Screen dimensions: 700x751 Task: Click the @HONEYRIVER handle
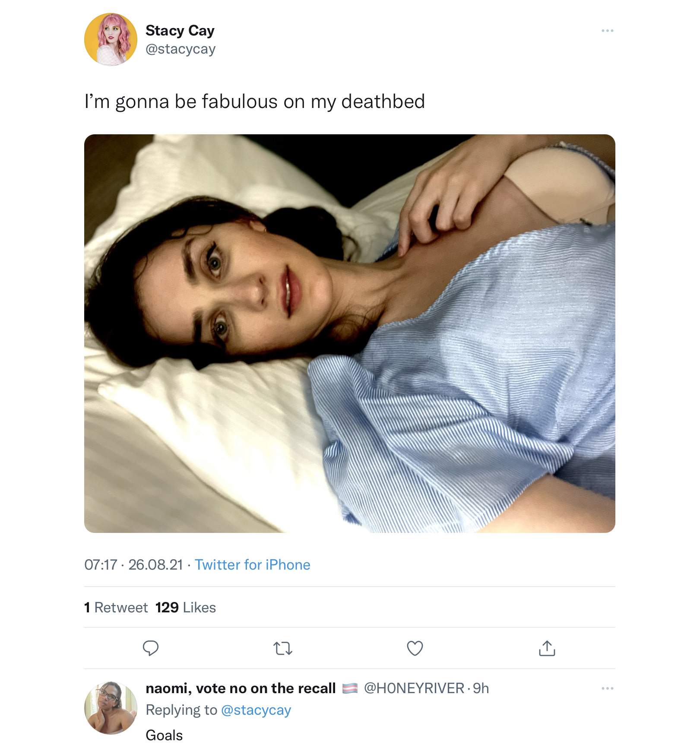414,688
